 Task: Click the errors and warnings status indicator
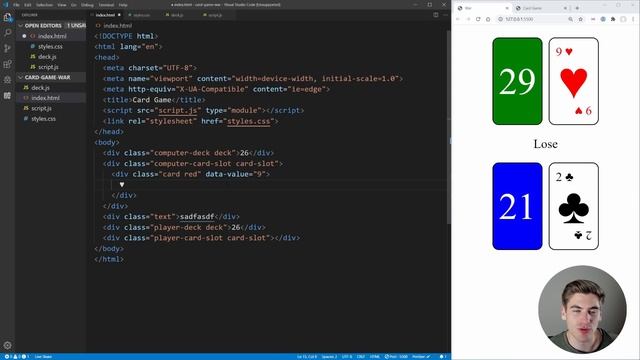coord(16,357)
